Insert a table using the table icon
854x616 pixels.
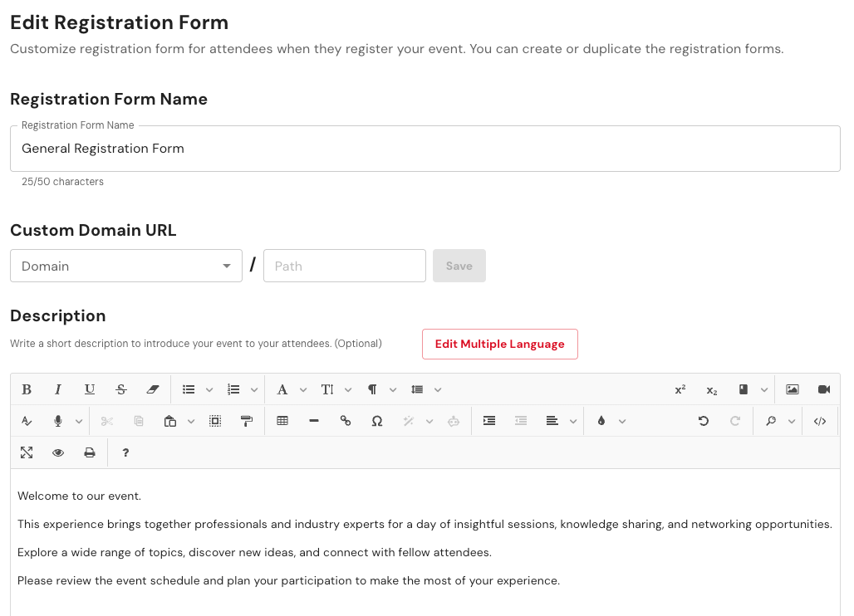pyautogui.click(x=282, y=421)
